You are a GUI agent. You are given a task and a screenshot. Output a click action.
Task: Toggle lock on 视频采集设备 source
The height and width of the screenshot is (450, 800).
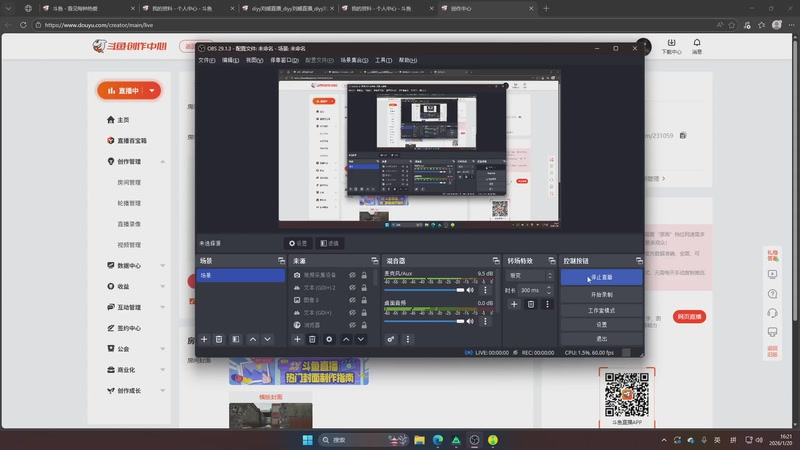click(364, 275)
